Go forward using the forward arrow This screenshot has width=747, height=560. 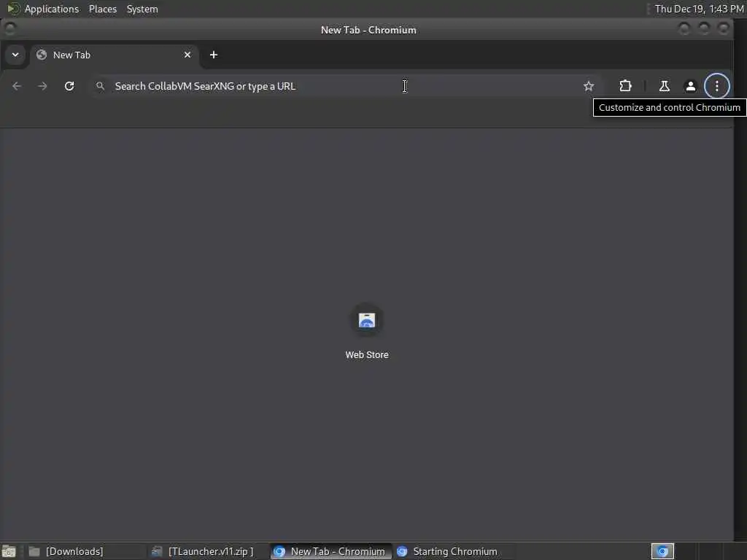click(42, 86)
